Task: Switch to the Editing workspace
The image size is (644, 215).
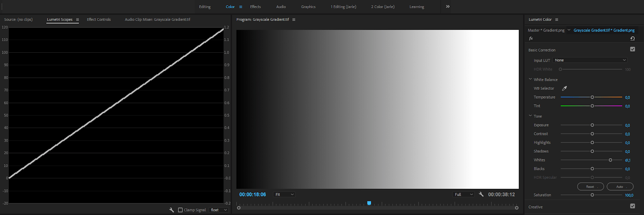Action: click(x=204, y=7)
